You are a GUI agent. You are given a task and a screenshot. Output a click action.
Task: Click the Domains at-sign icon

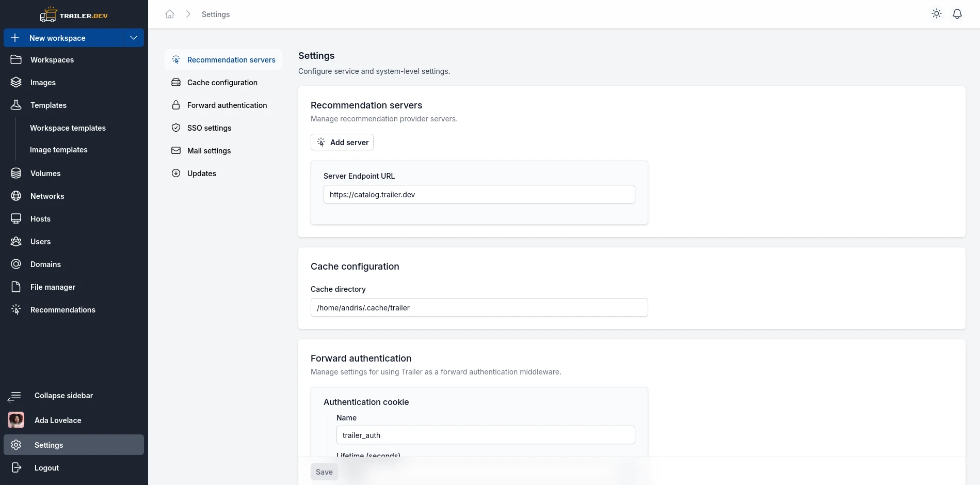(16, 264)
